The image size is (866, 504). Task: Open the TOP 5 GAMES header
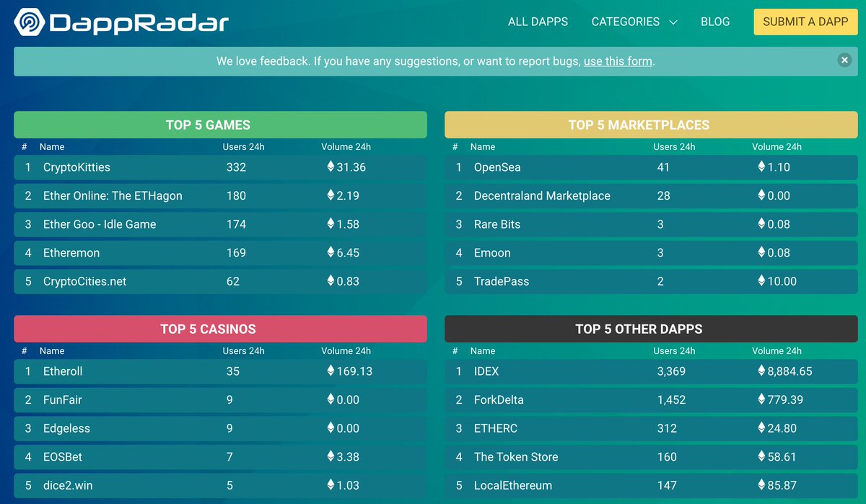click(x=220, y=125)
